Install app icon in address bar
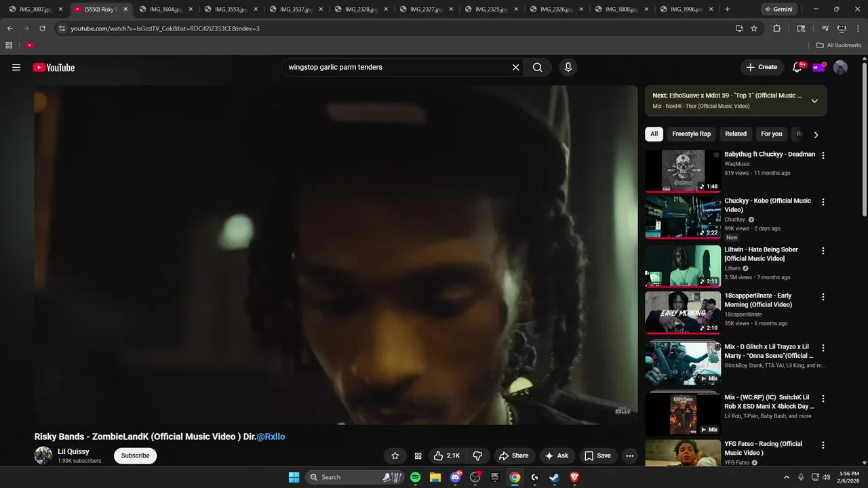The height and width of the screenshot is (488, 868). click(x=739, y=28)
